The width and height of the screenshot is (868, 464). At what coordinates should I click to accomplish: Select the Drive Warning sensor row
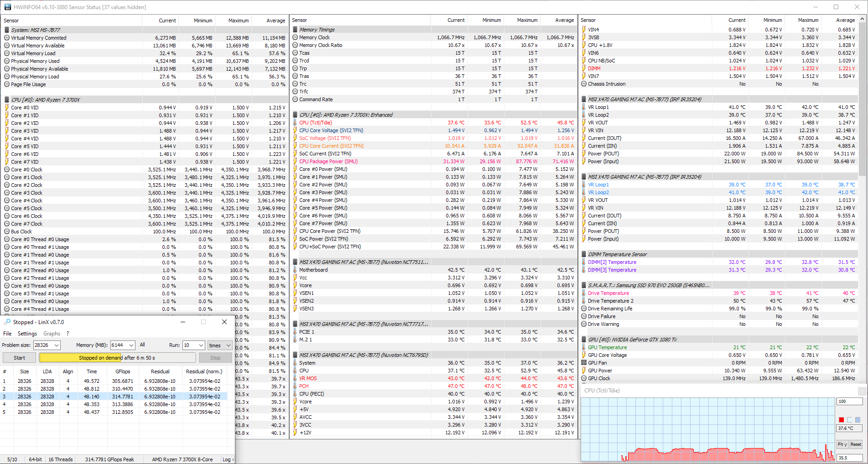point(719,324)
